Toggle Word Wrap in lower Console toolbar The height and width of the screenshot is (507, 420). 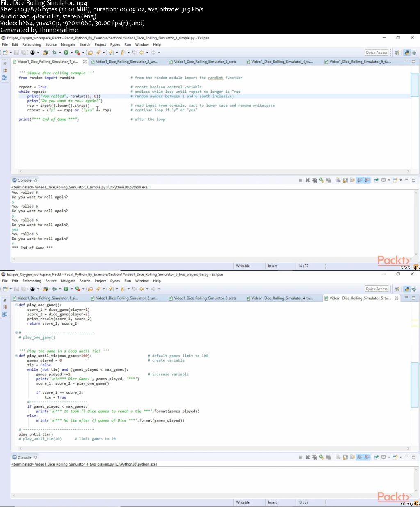tap(352, 457)
